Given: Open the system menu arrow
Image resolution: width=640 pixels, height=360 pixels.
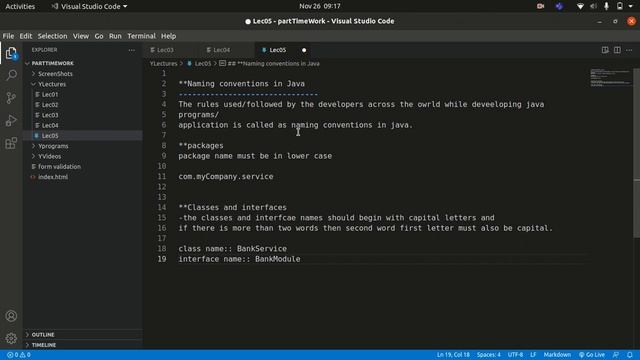Looking at the screenshot, I should tap(631, 6).
